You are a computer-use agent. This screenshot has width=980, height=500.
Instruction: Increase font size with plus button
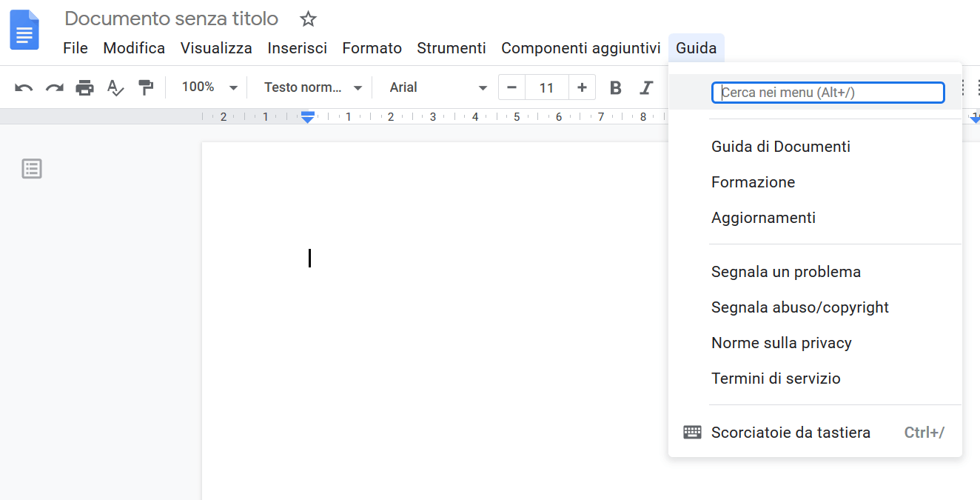click(582, 87)
